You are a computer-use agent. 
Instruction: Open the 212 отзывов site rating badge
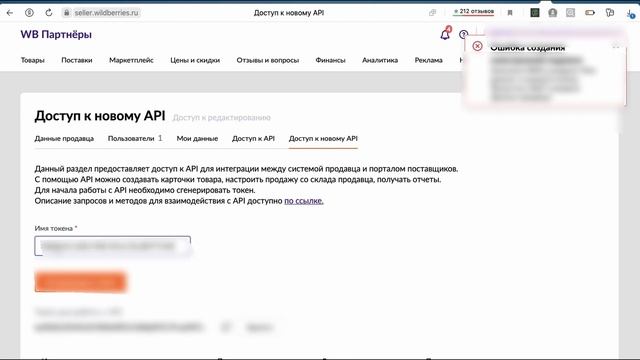pyautogui.click(x=473, y=12)
